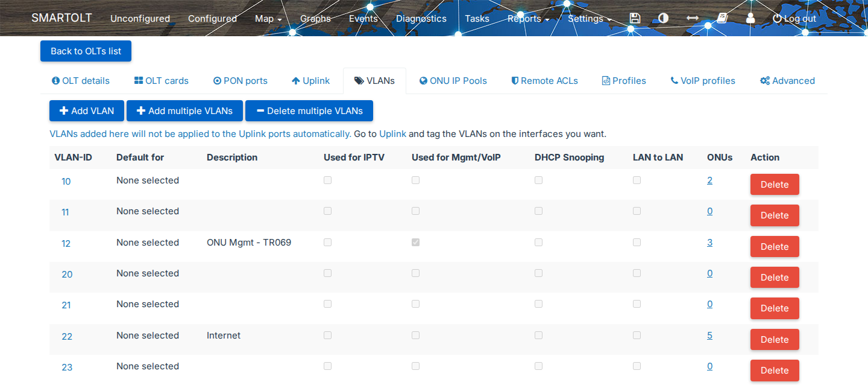Click the 'ONU Mgmt - TR069' description text
This screenshot has height=385, width=868.
tap(249, 243)
